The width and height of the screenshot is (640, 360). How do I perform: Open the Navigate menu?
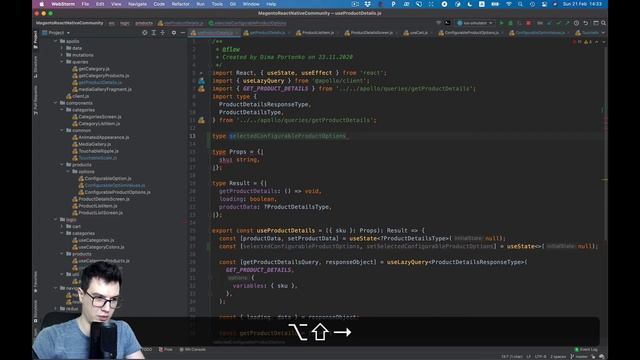point(137,4)
